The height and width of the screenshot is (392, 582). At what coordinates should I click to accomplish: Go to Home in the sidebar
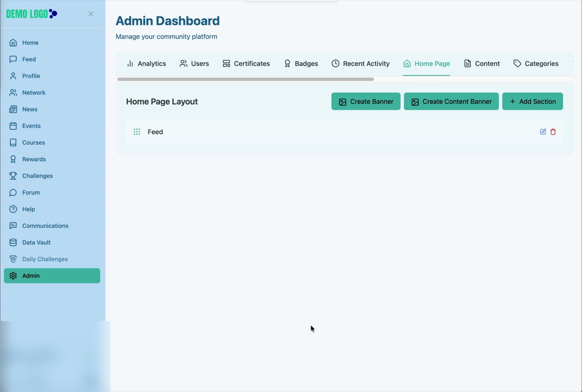[52, 43]
